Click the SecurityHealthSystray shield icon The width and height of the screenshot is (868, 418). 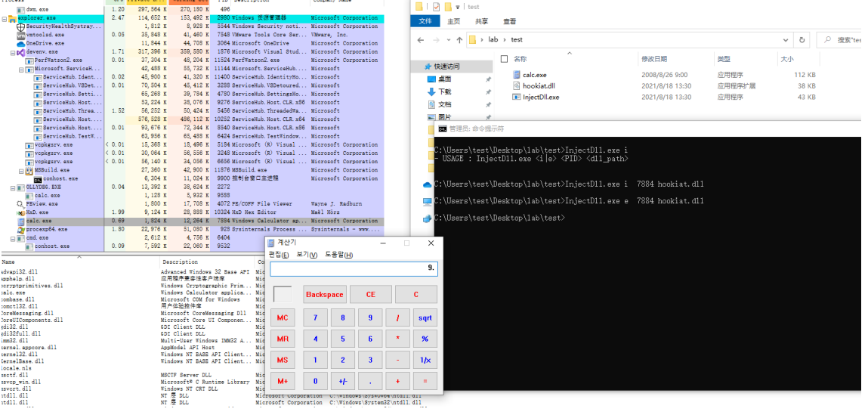[21, 26]
